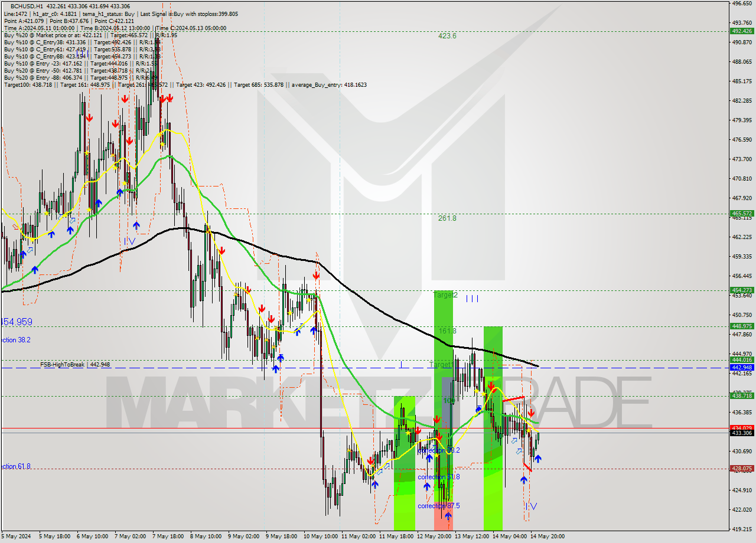The image size is (756, 543).
Task: Click the Target1 label
Action: (x=441, y=365)
